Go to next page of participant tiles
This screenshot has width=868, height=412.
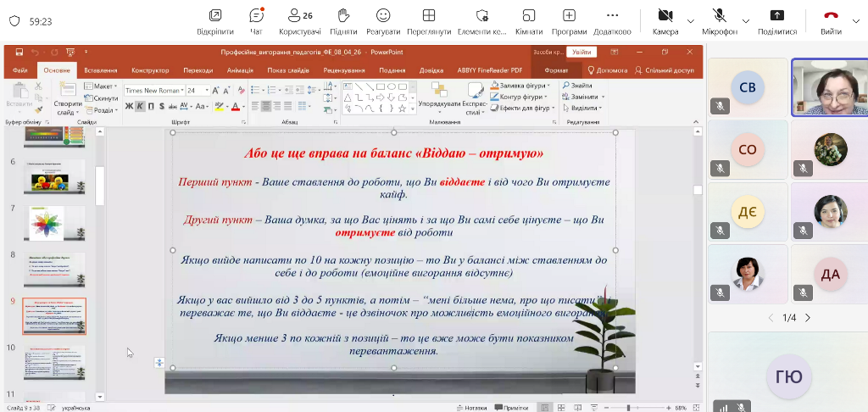pyautogui.click(x=808, y=318)
